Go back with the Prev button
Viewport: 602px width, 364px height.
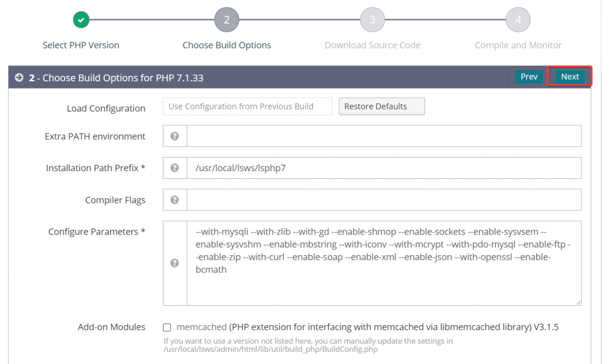coord(529,76)
